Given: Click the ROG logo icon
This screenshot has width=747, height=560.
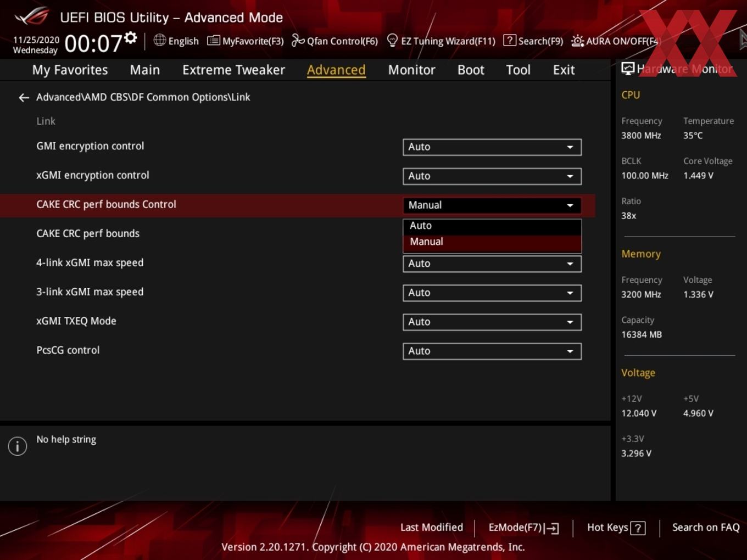Looking at the screenshot, I should [32, 16].
